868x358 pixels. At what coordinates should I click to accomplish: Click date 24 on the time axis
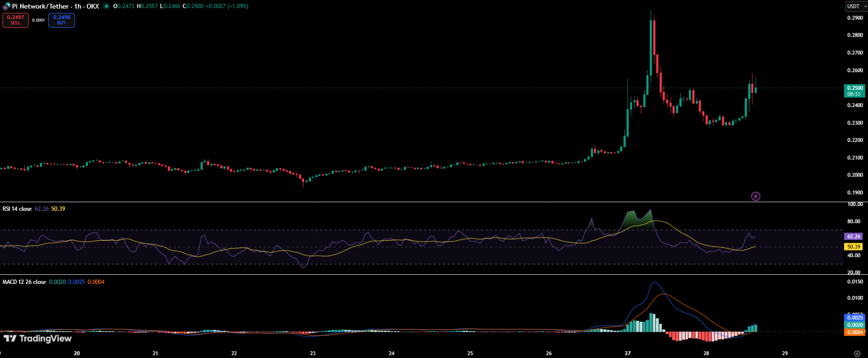click(392, 354)
